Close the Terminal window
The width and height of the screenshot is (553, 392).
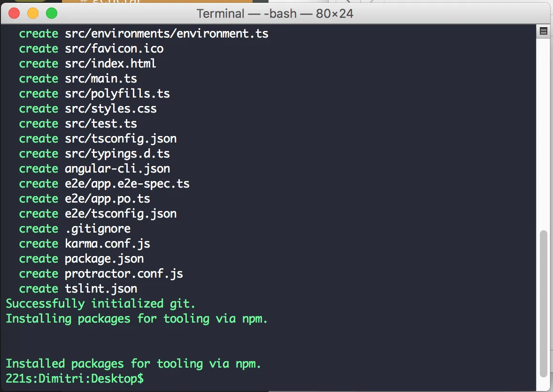tap(14, 14)
